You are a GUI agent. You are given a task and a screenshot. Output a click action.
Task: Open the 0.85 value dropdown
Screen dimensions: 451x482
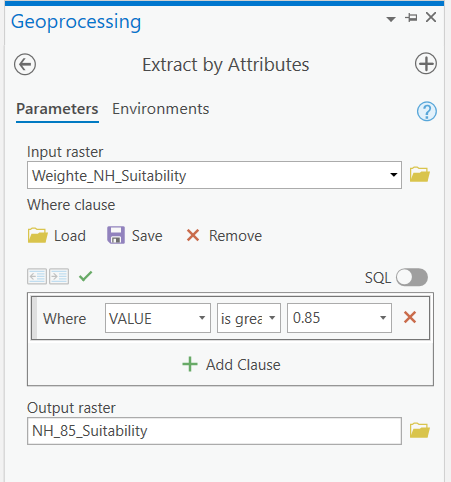pos(339,318)
